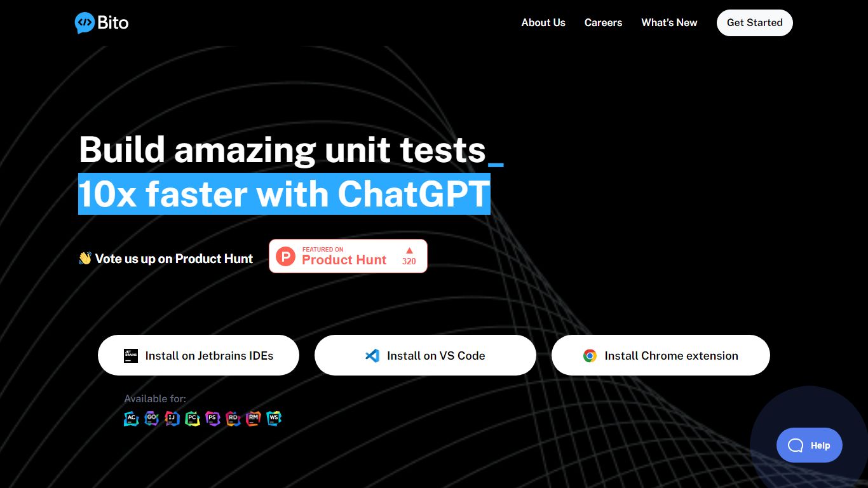Open the What's New page
The height and width of the screenshot is (488, 868).
click(669, 22)
